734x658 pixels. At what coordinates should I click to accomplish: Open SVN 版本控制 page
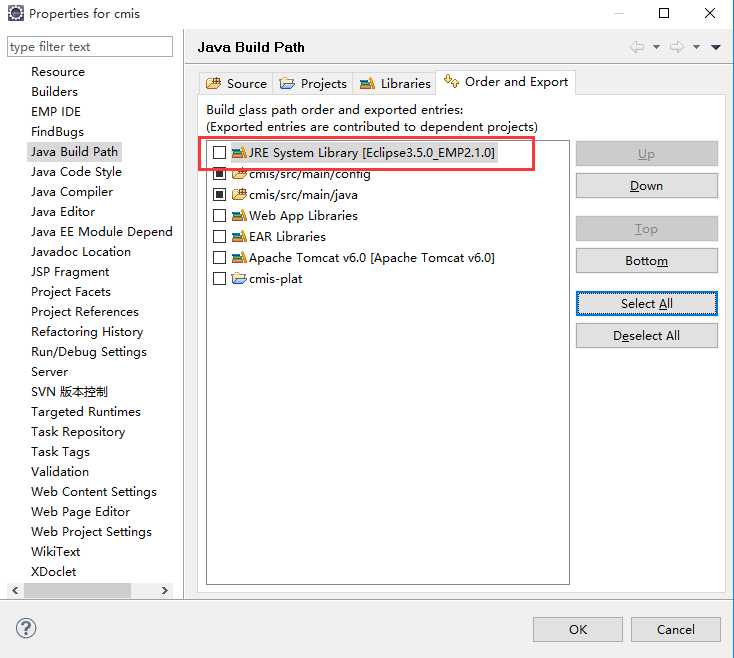pyautogui.click(x=69, y=392)
